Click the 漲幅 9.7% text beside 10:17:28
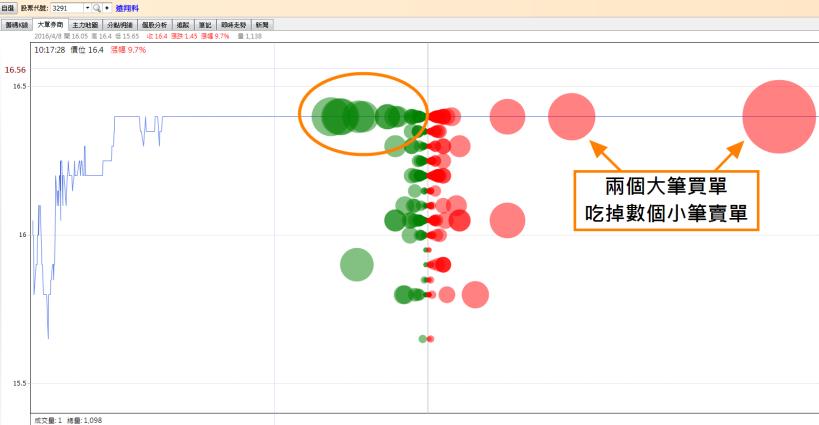 pyautogui.click(x=128, y=50)
